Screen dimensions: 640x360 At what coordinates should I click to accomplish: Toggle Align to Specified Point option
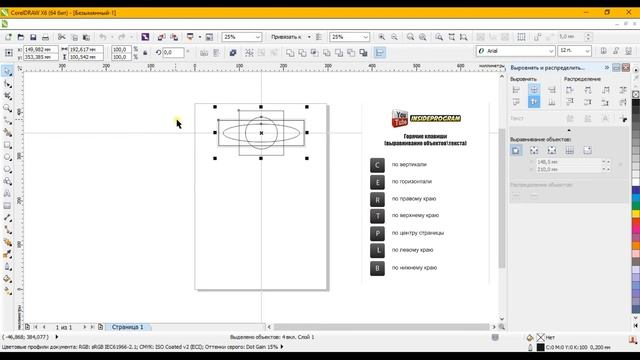coord(587,151)
